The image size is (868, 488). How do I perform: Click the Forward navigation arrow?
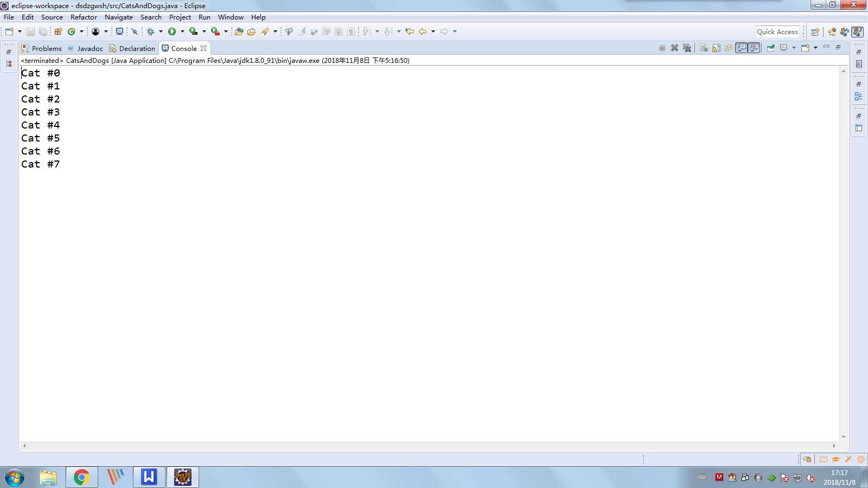click(x=444, y=31)
